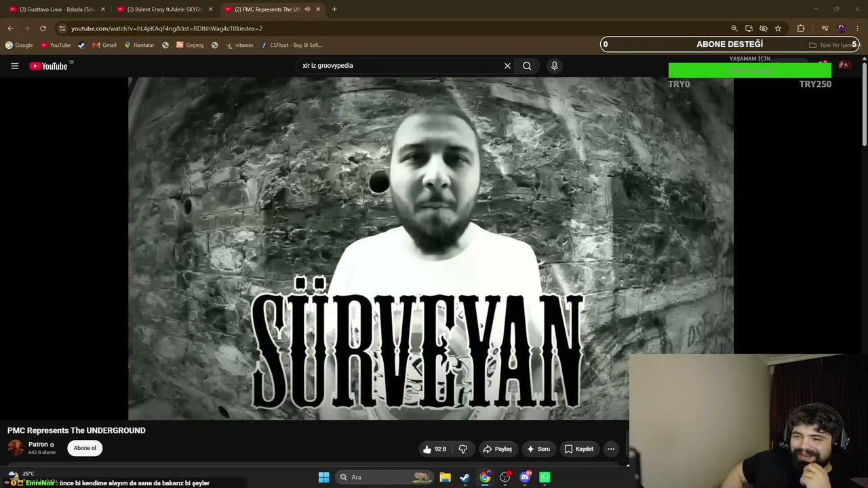Run the YouTube search with magnifier button

(527, 66)
